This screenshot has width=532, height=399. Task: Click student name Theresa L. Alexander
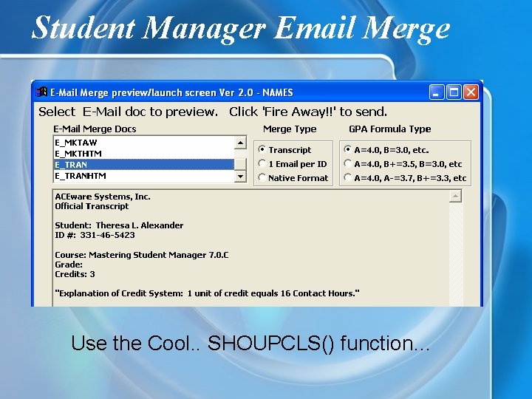pyautogui.click(x=140, y=225)
